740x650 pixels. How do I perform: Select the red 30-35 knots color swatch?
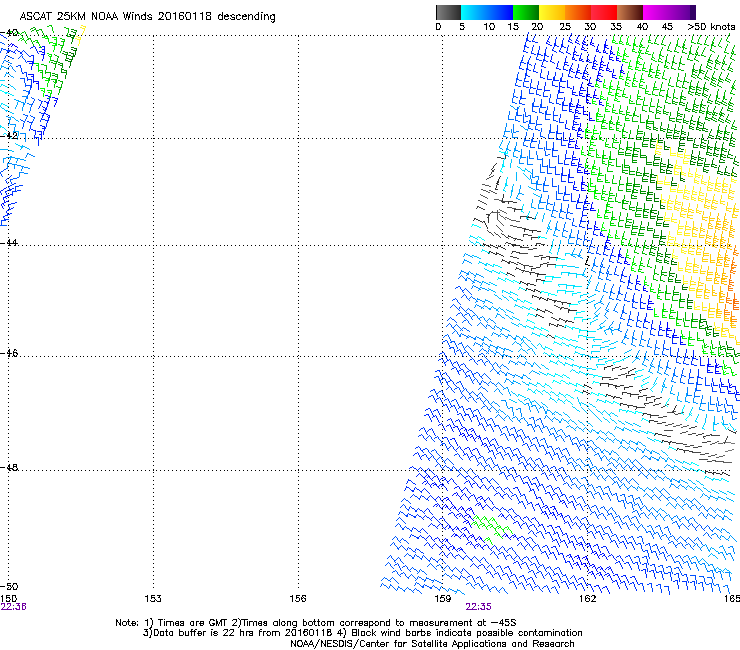pos(604,12)
